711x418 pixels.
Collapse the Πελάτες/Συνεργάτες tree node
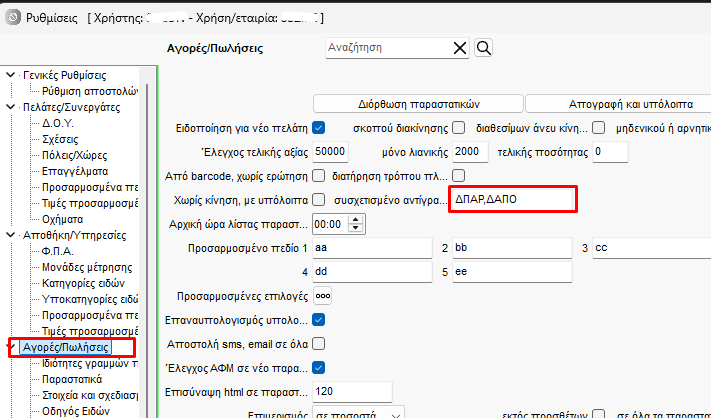click(10, 107)
